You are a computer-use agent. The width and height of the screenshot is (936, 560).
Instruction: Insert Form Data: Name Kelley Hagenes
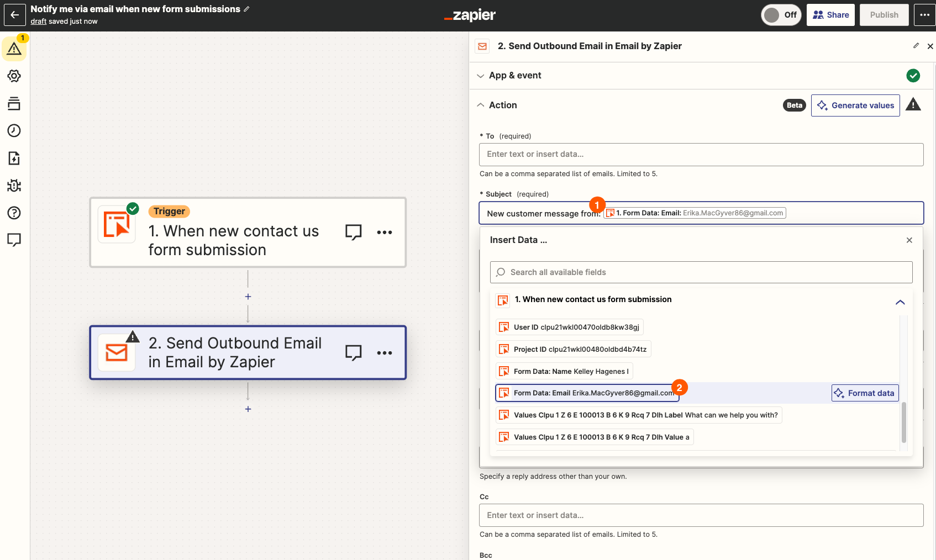coord(564,372)
